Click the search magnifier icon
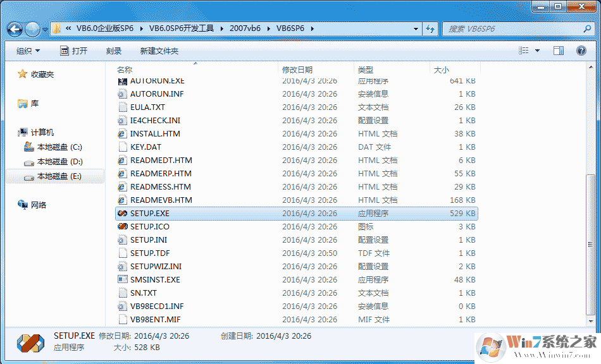601x364 pixels. coord(587,28)
